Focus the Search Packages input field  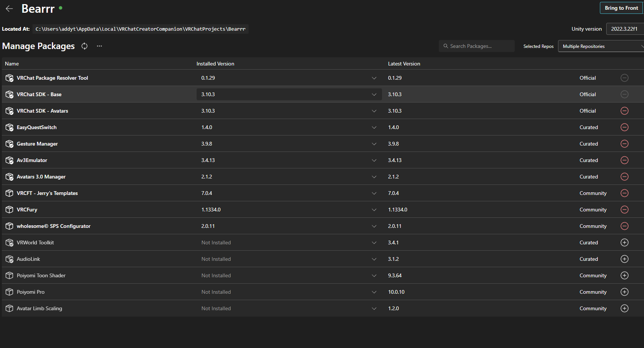pos(477,46)
